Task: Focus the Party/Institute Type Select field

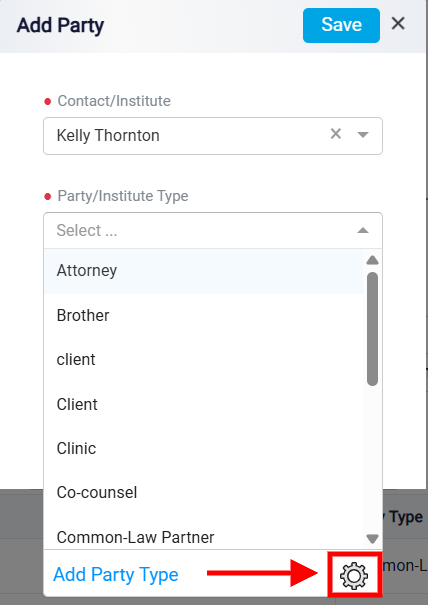Action: (x=213, y=230)
